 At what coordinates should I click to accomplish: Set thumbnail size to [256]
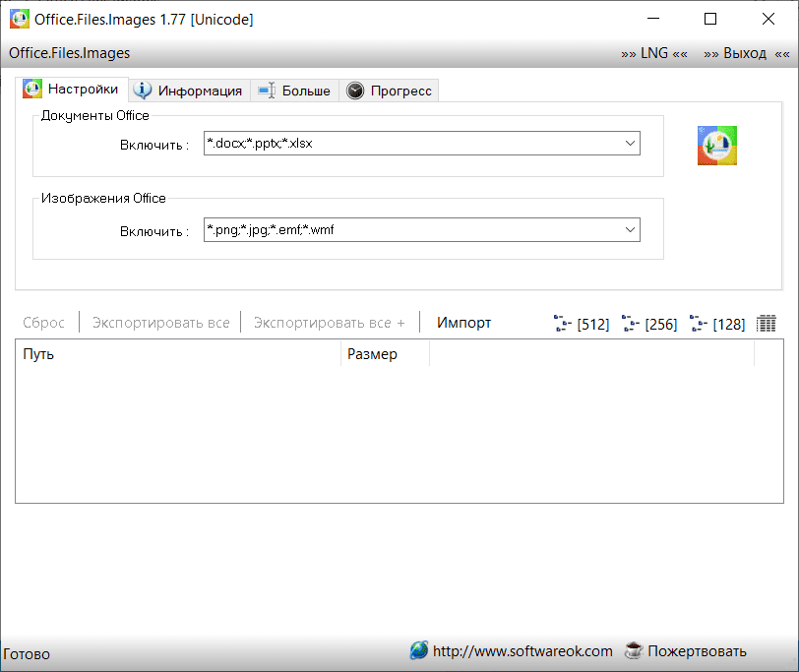point(649,324)
